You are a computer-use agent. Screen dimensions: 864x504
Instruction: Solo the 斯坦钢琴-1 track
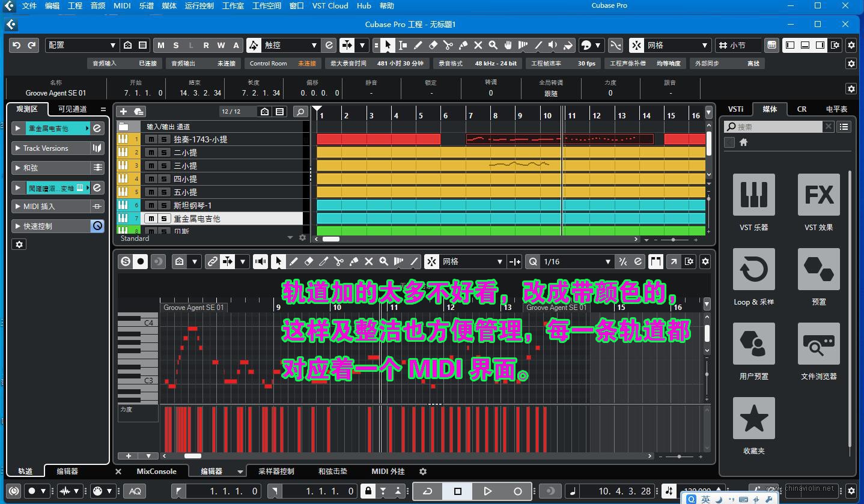163,205
